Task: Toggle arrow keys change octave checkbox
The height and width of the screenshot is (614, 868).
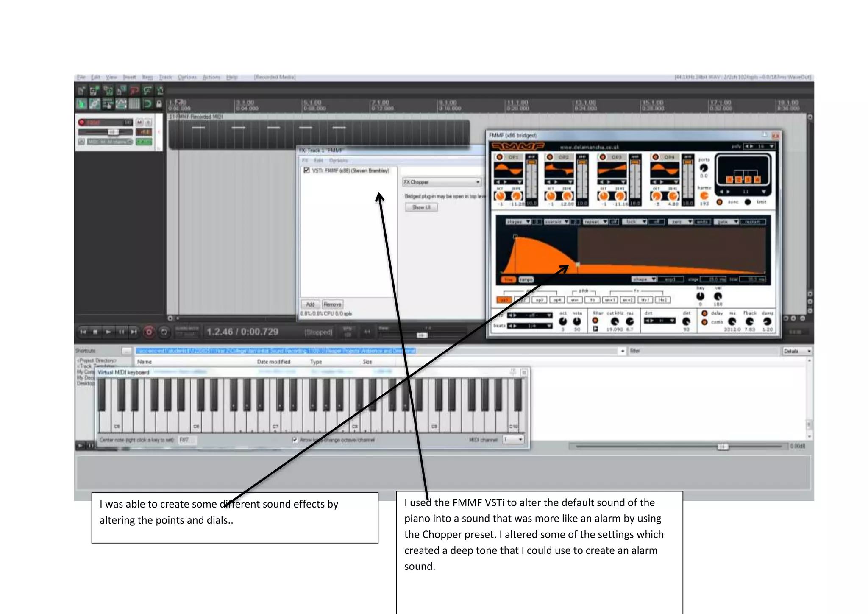Action: tap(295, 440)
